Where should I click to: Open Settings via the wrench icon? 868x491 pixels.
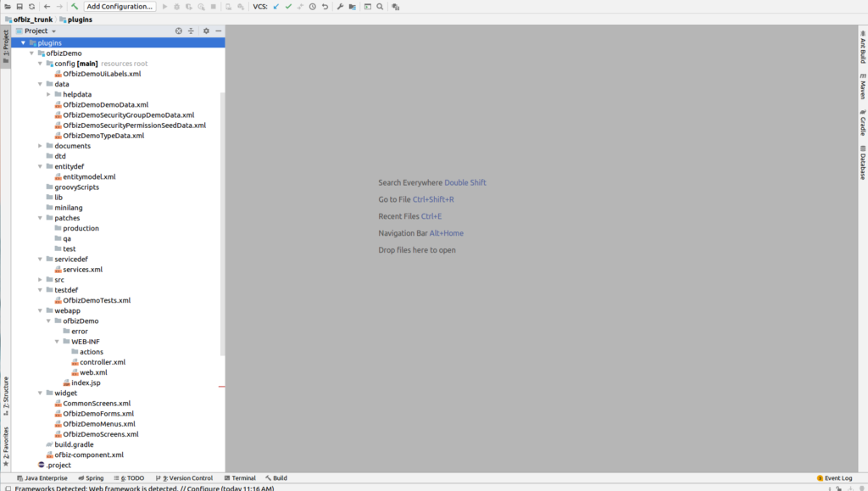tap(340, 7)
